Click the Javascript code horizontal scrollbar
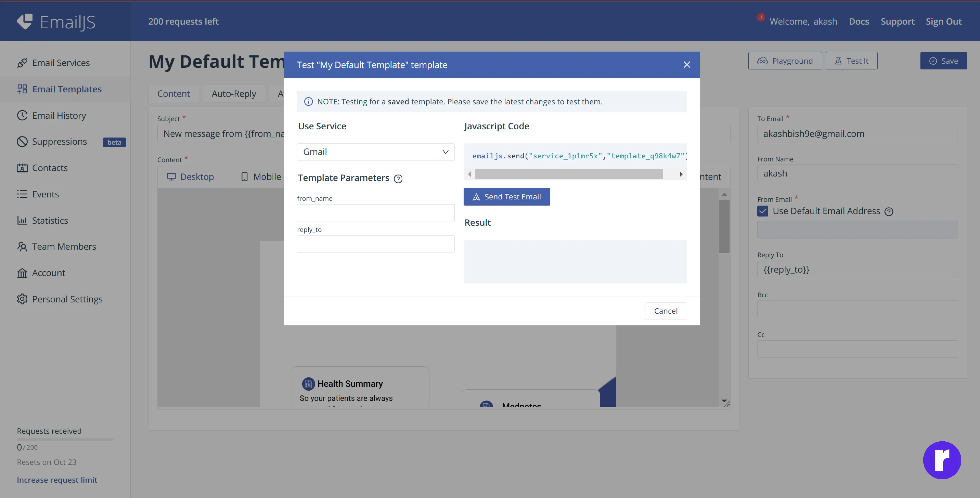This screenshot has width=980, height=498. 569,174
